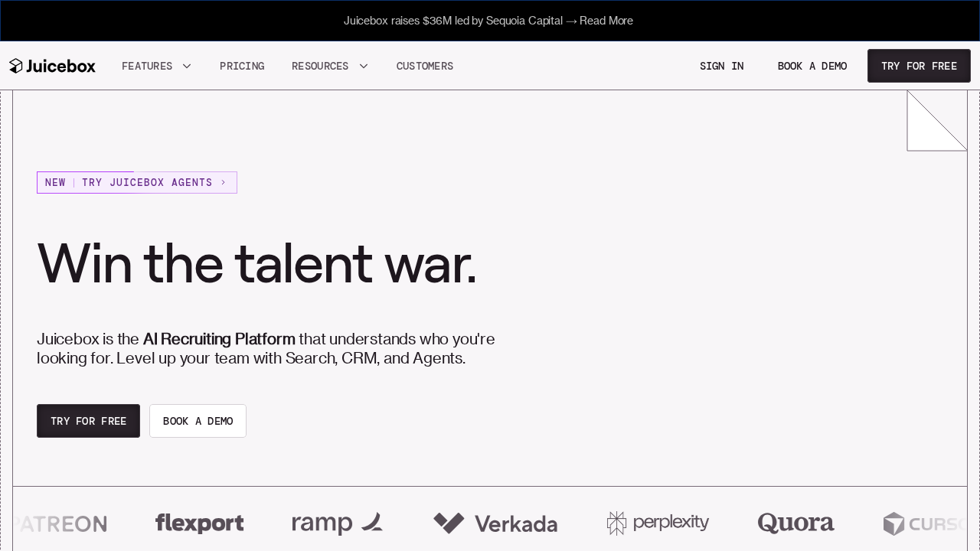The width and height of the screenshot is (980, 551).
Task: Expand the Features dropdown chevron
Action: click(x=187, y=67)
